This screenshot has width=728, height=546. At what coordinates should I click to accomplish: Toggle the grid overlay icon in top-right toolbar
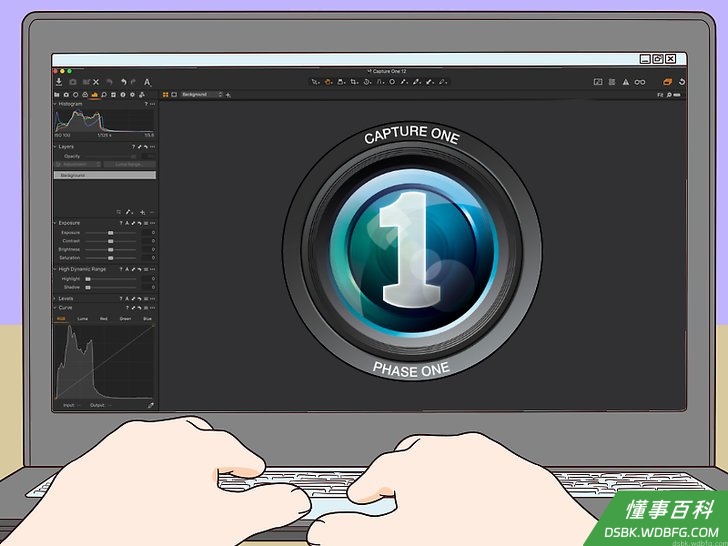[x=612, y=82]
